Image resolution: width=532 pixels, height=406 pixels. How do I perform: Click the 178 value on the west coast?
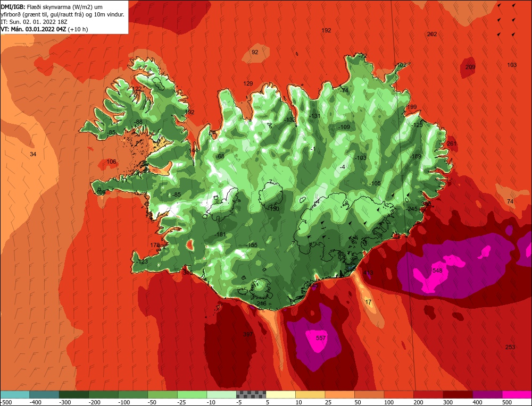point(155,245)
